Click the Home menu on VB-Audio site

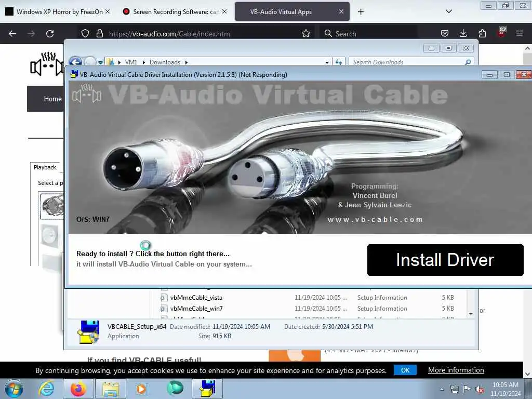coord(52,99)
